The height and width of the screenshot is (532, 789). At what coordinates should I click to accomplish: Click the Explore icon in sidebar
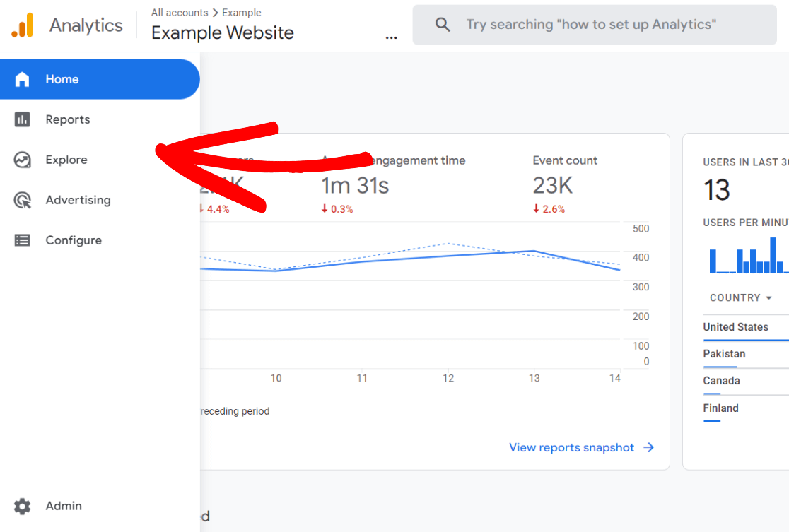click(23, 160)
